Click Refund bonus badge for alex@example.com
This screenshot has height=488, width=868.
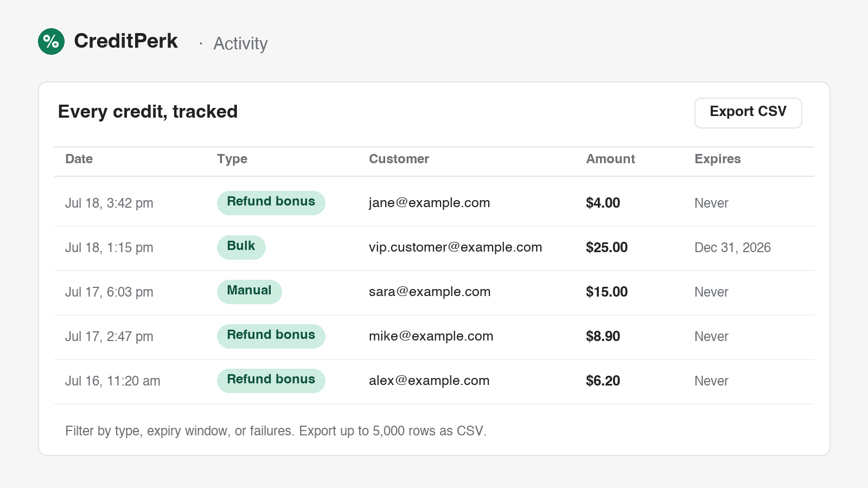point(271,381)
